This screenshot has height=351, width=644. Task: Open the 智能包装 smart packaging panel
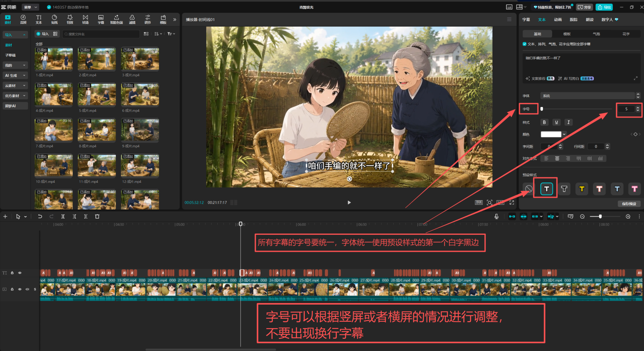(x=116, y=19)
